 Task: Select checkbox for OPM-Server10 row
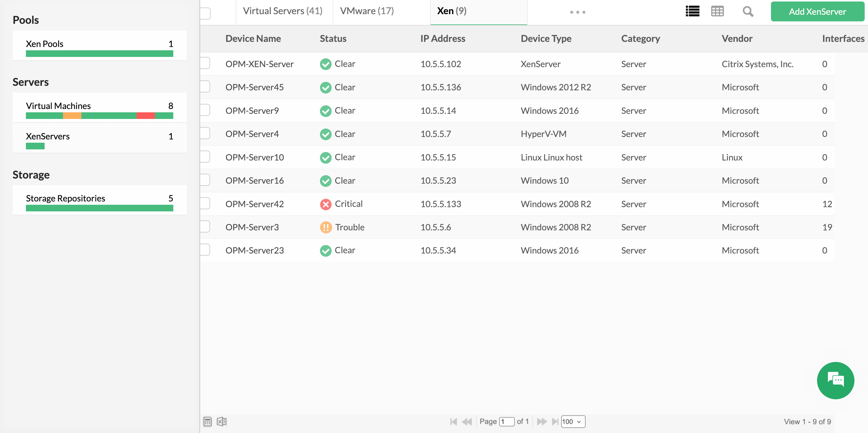205,157
